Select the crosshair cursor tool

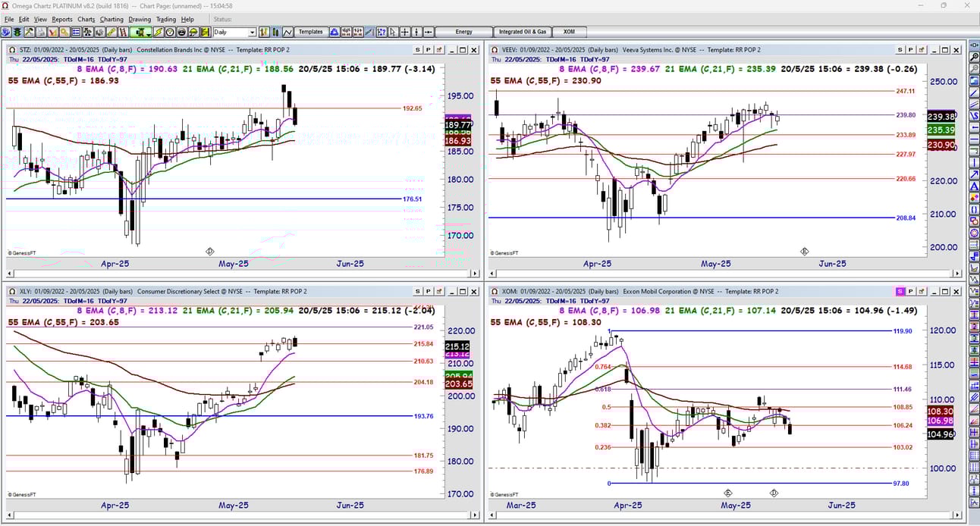[404, 32]
